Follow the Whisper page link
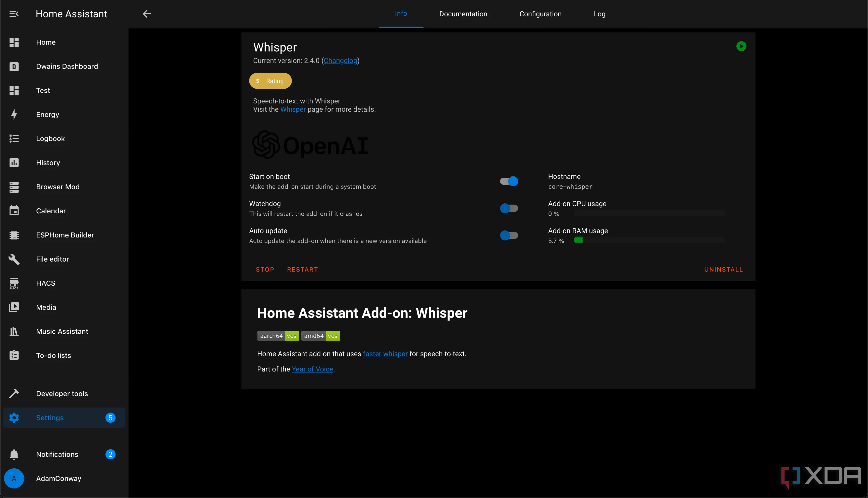 (293, 109)
